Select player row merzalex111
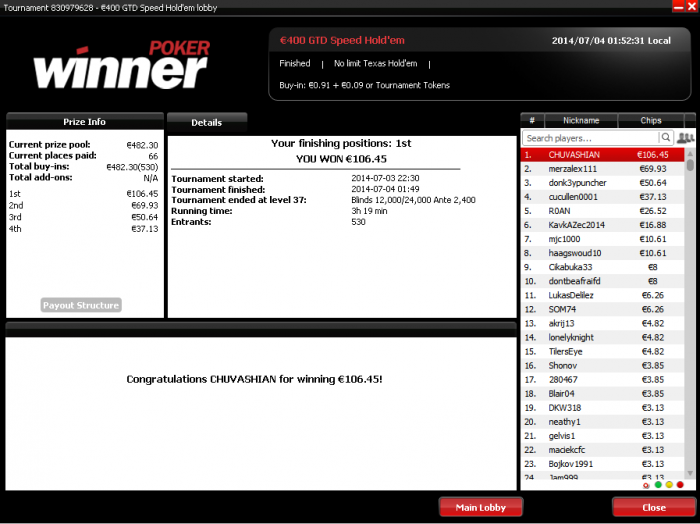The width and height of the screenshot is (700, 524). pos(603,169)
